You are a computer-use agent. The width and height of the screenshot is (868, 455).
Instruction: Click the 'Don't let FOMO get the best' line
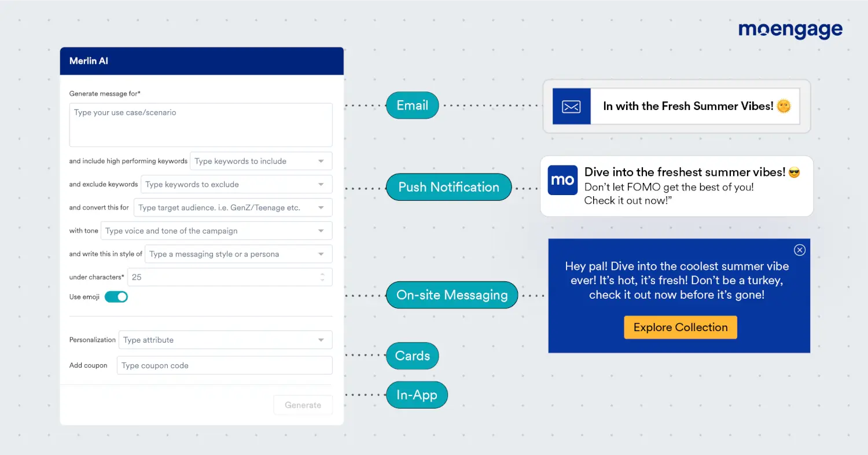coord(669,187)
